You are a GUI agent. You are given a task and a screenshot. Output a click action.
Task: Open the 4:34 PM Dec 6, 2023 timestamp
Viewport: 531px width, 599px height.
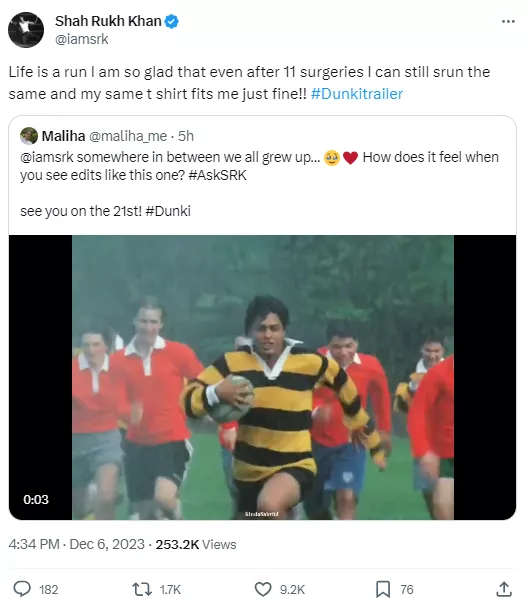coord(77,544)
